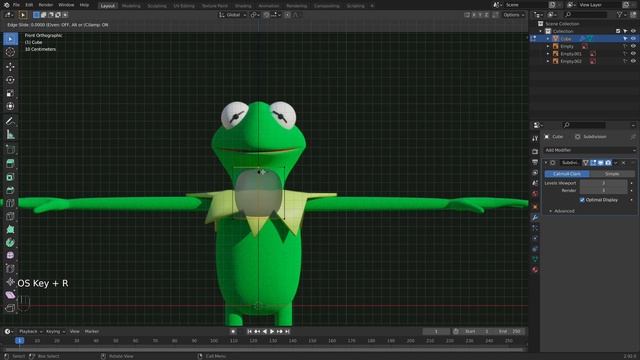Viewport: 640px width, 360px height.
Task: Open the Render properties tab
Action: click(535, 151)
